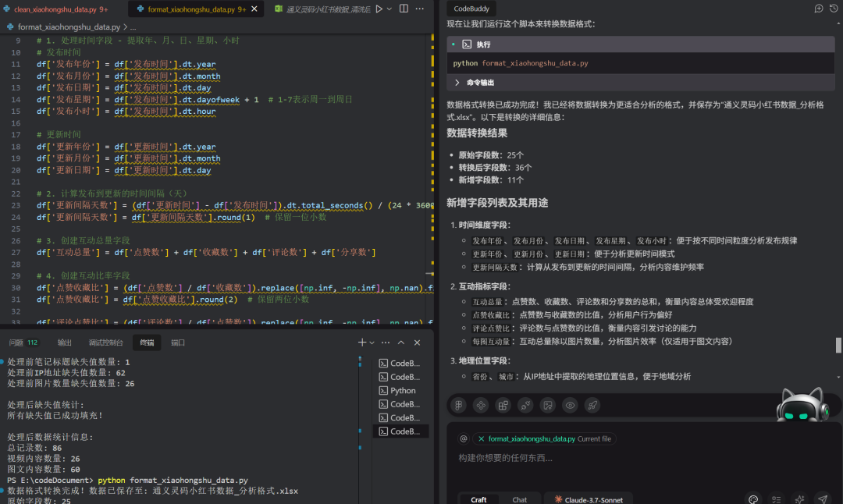Image resolution: width=843 pixels, height=504 pixels.
Task: Click the image upload icon
Action: (548, 405)
